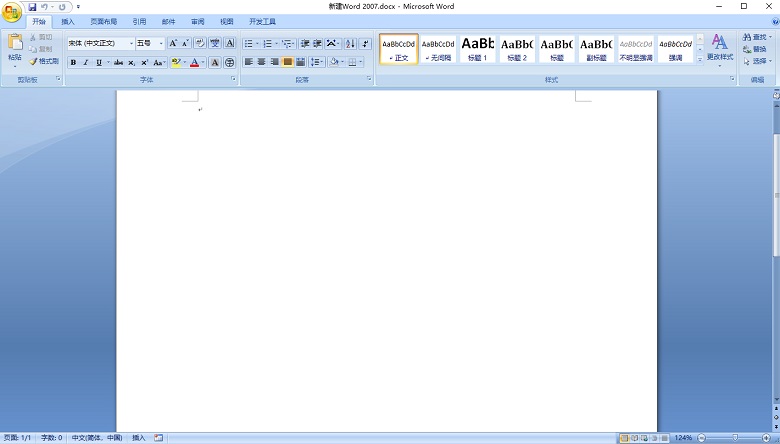Apply the 标题 1 heading style
Viewport: 780px width, 444px height.
point(477,48)
